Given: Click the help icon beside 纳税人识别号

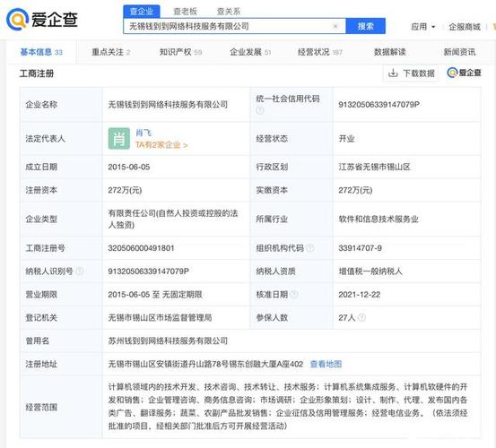Looking at the screenshot, I should (80, 271).
